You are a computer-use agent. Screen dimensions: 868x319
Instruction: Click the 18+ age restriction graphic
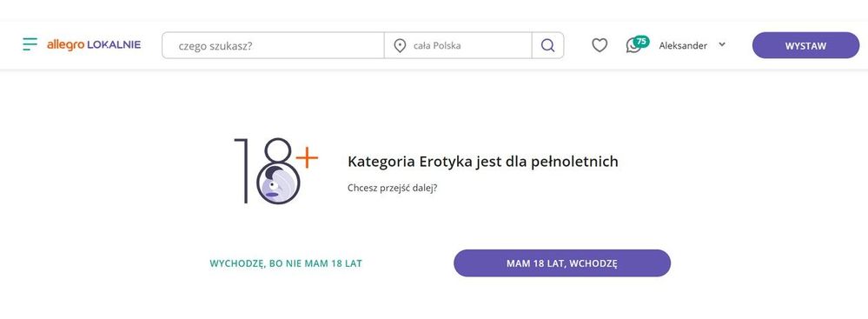[275, 170]
